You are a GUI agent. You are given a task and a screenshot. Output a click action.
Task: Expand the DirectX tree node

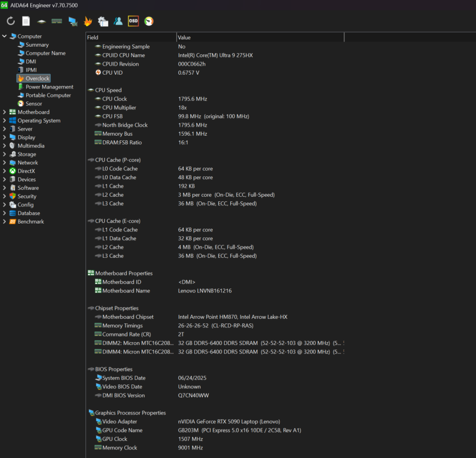tap(4, 171)
